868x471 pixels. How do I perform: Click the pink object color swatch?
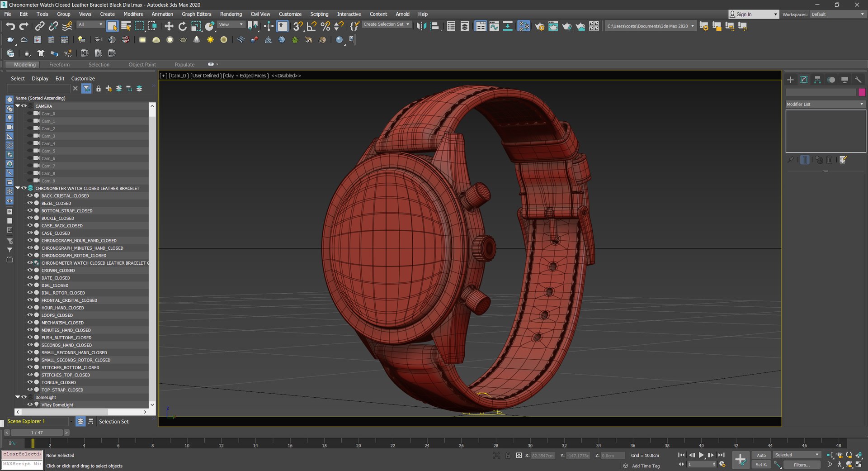862,92
